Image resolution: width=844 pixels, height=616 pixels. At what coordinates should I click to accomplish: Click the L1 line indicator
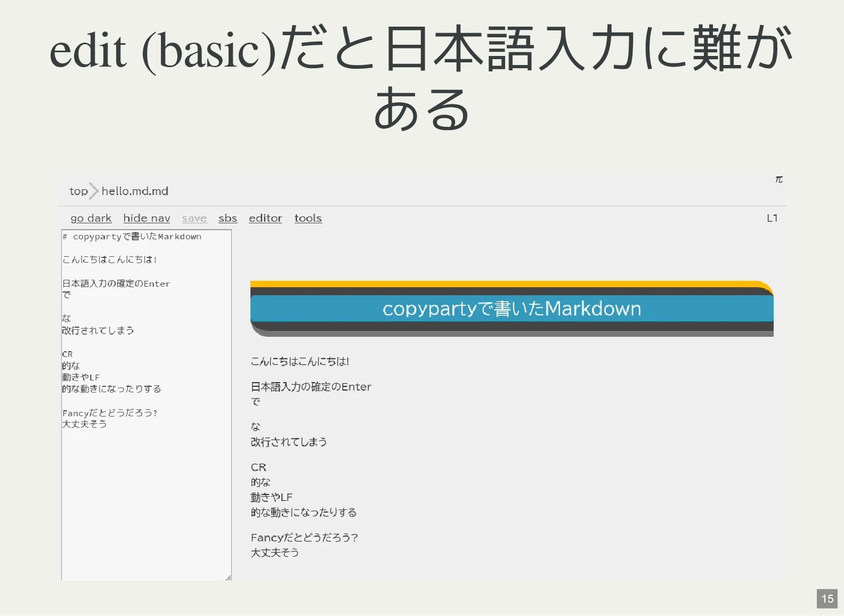[x=772, y=218]
